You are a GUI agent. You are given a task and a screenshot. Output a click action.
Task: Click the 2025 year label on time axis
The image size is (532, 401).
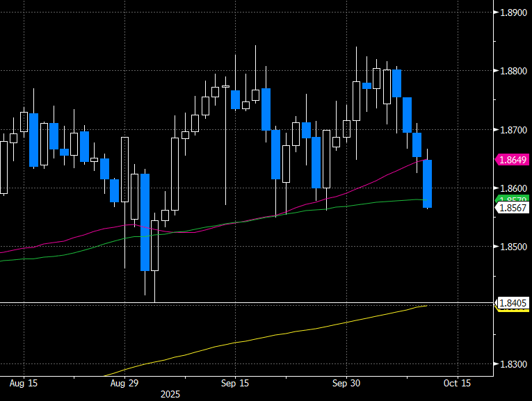pos(170,394)
